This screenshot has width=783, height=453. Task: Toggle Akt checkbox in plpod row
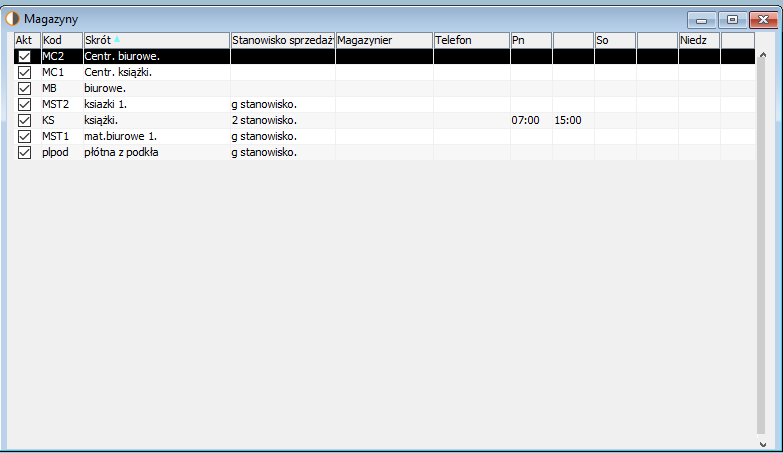tap(24, 152)
